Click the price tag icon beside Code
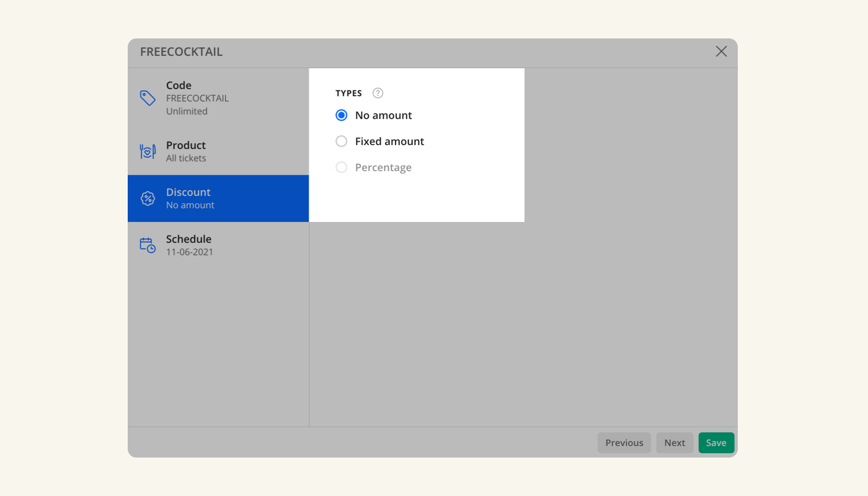This screenshot has height=496, width=868. [x=148, y=98]
